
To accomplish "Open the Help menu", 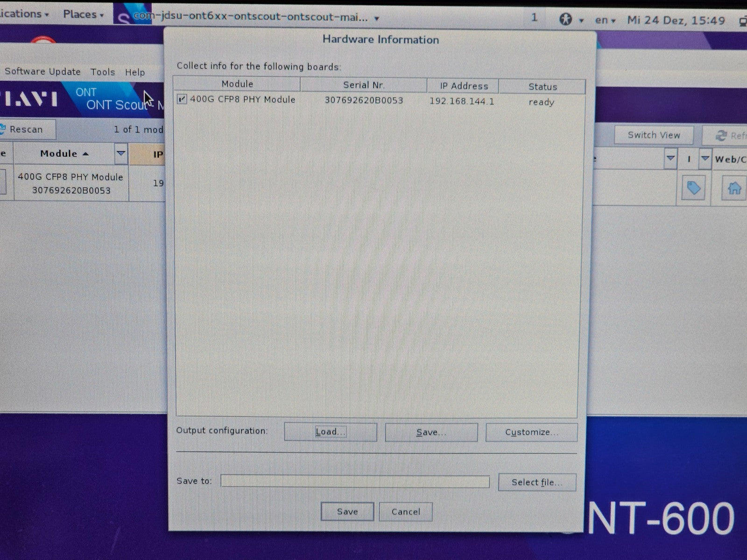I will coord(134,72).
